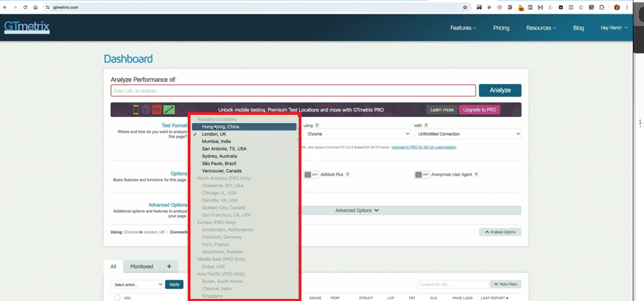Click the LCP column header

tap(391, 298)
